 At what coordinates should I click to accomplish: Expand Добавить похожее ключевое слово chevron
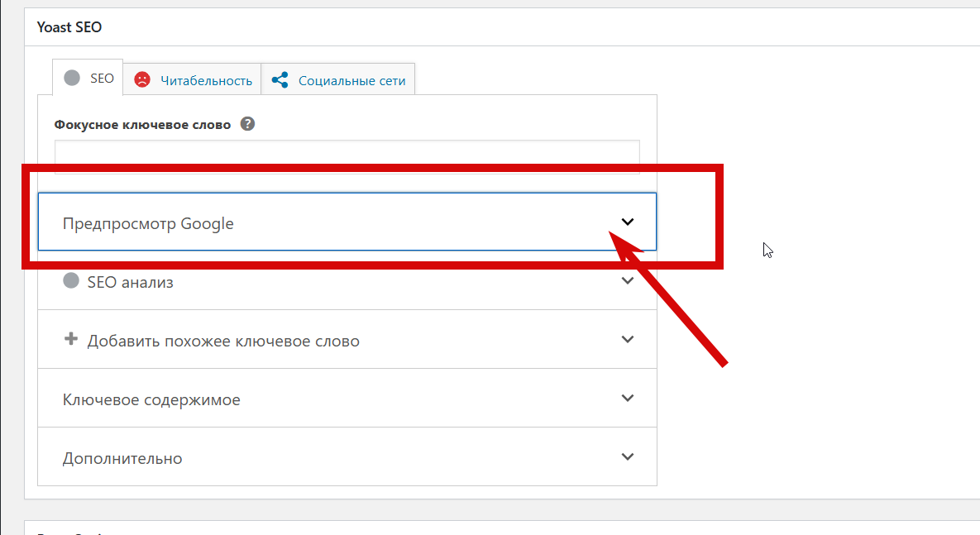point(628,339)
